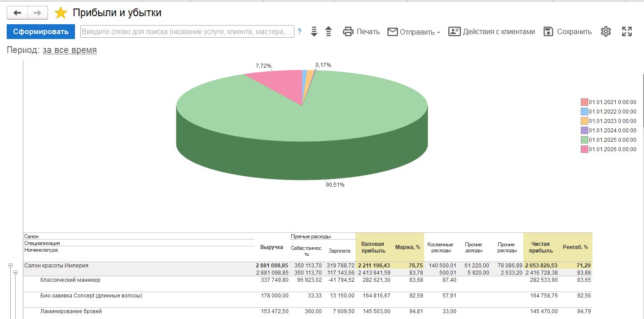
Task: Click the Сформировать button
Action: 41,31
